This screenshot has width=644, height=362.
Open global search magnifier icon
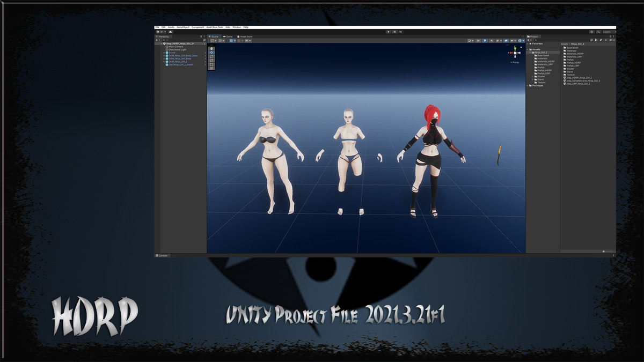click(x=599, y=32)
